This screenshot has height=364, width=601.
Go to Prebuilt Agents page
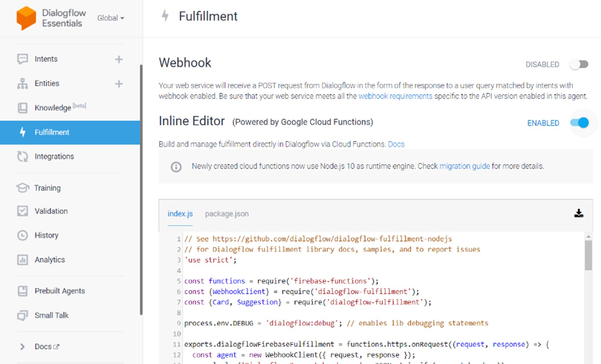(59, 291)
